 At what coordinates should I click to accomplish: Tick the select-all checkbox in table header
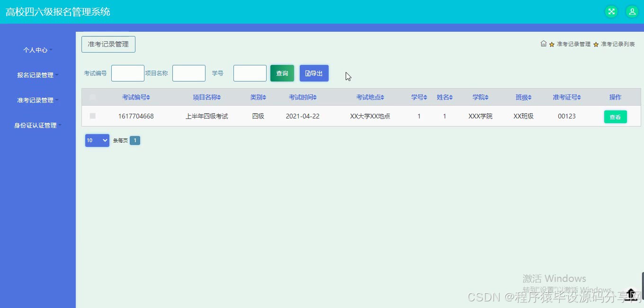tap(92, 97)
